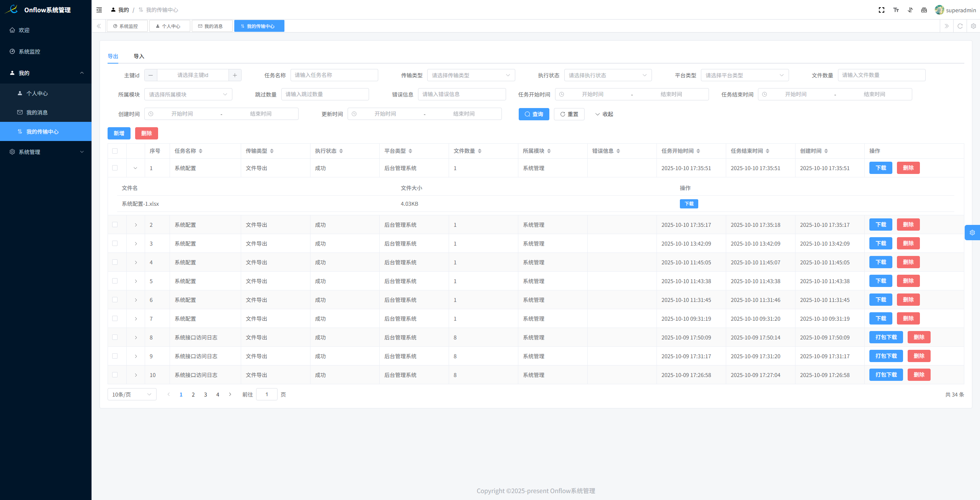Click the plus icon on 主键id field
Viewport: 980px width, 500px height.
[x=235, y=75]
